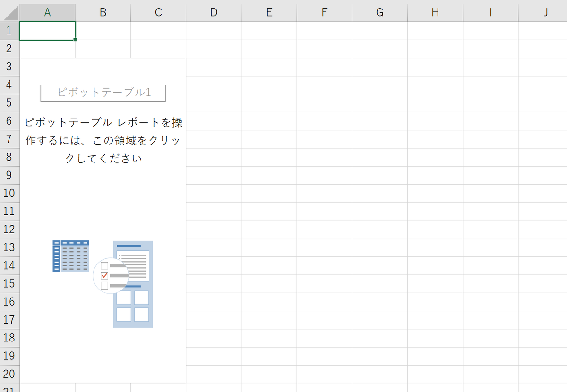Screen dimensions: 567x392
Task: Select column H header
Action: pyautogui.click(x=435, y=13)
